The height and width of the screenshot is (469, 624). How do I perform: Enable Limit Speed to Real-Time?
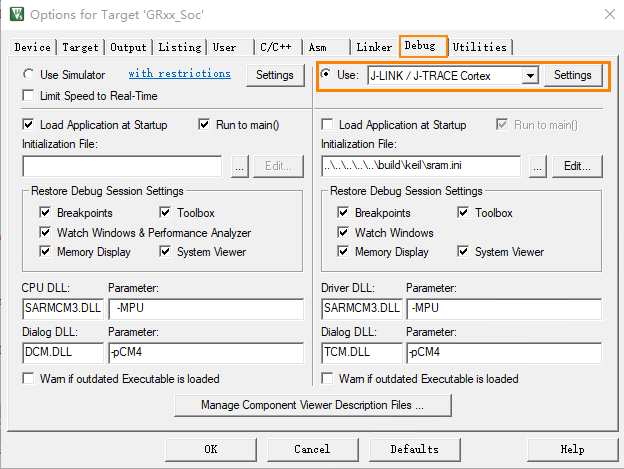[29, 95]
